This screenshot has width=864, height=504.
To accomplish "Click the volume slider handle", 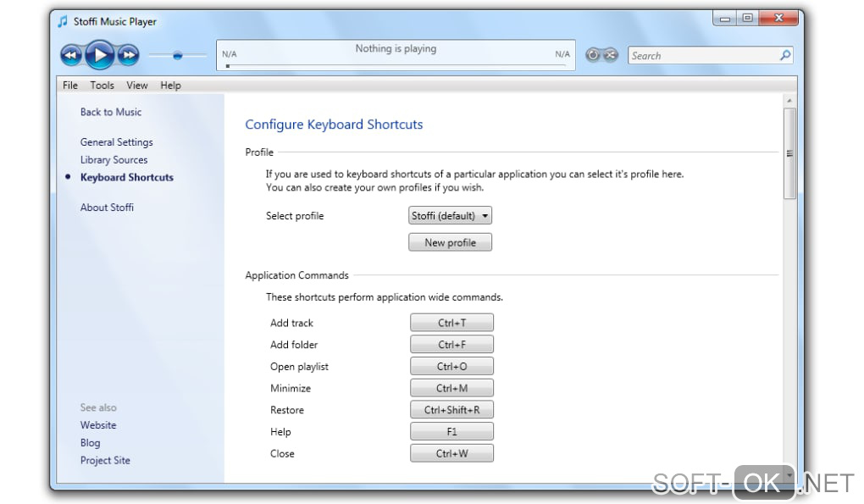I will pos(177,56).
